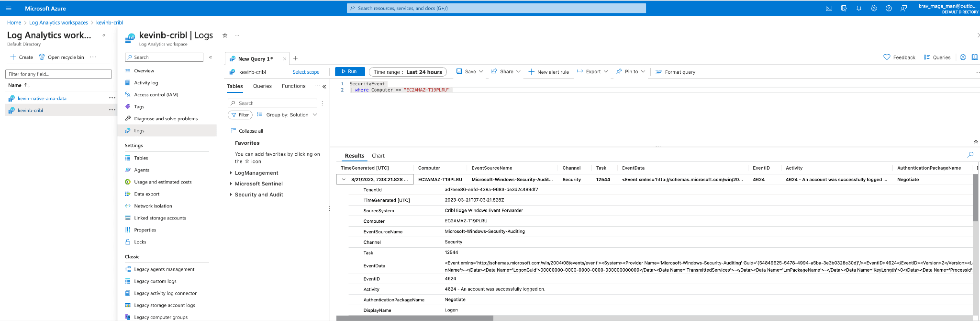This screenshot has width=980, height=321.
Task: Collapse the tables side panel chevrons
Action: click(324, 87)
